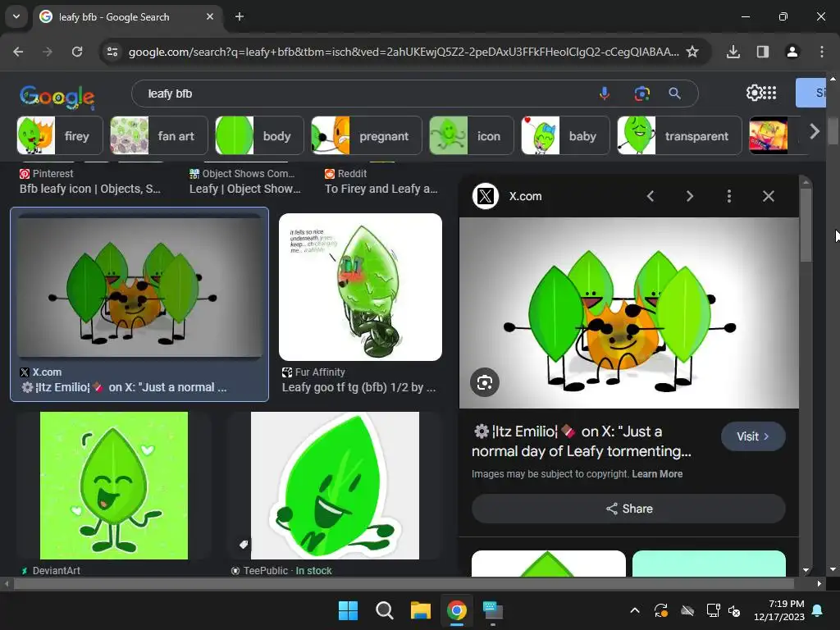Select X.com Leafy and Firey thumbnail

coord(139,285)
